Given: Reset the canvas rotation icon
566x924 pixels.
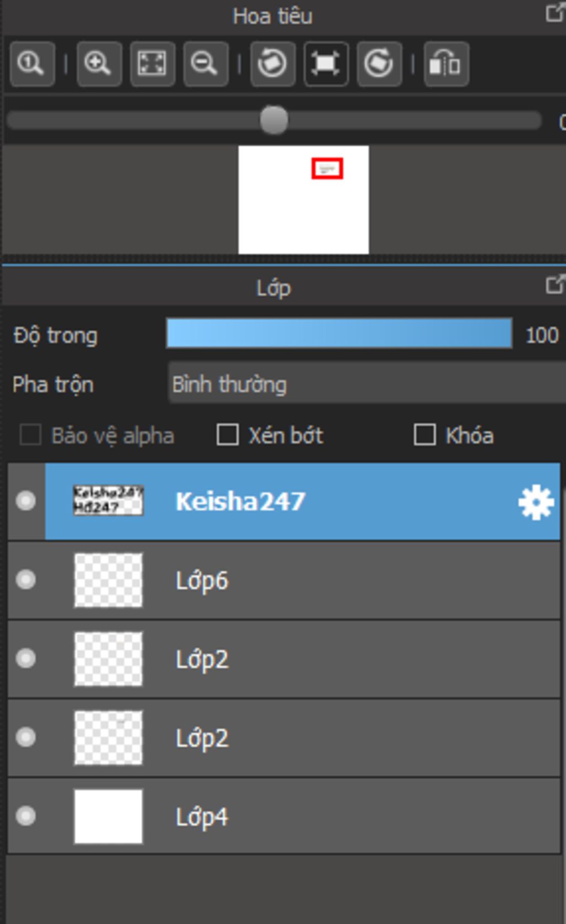Looking at the screenshot, I should [x=326, y=64].
